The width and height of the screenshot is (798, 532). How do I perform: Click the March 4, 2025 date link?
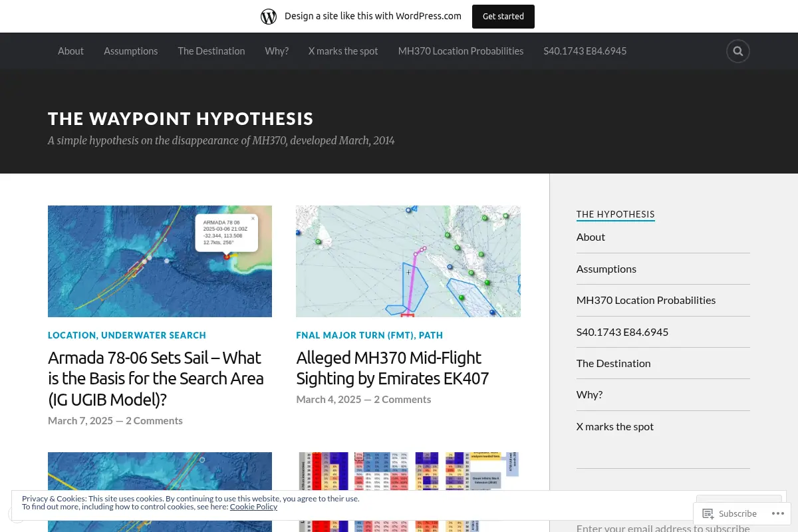click(x=329, y=399)
